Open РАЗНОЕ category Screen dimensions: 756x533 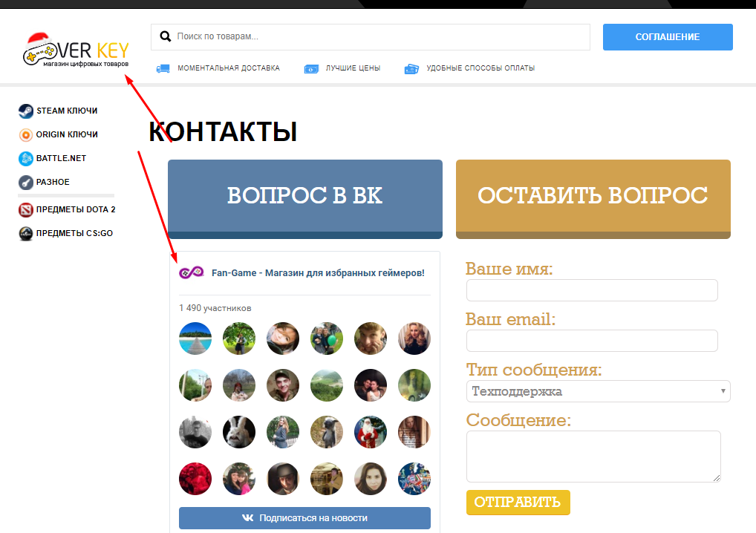click(x=53, y=182)
